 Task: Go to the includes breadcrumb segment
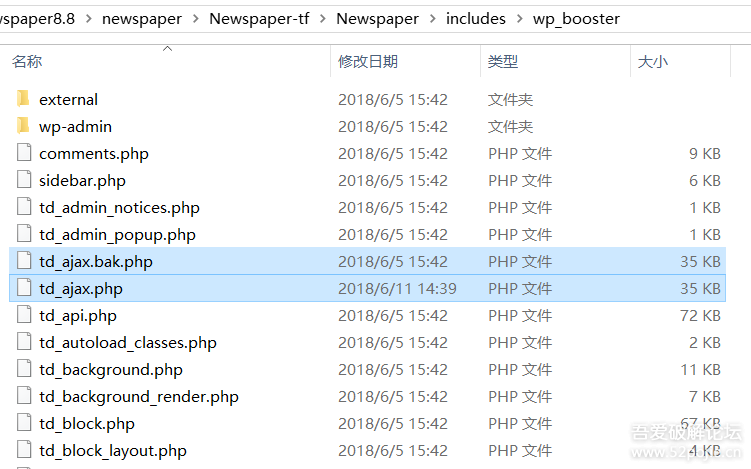pos(476,19)
